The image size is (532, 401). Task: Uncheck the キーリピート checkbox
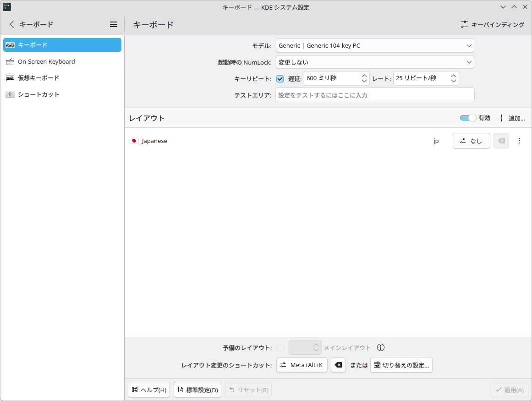pos(280,79)
